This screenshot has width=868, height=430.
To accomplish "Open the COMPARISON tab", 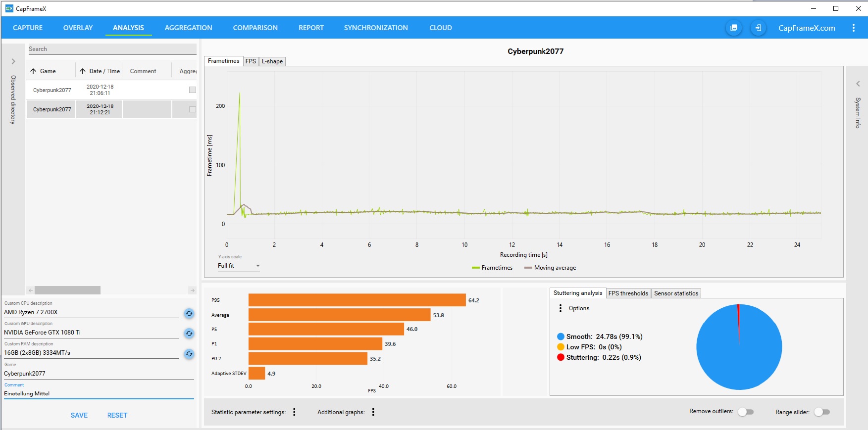I will click(x=255, y=28).
